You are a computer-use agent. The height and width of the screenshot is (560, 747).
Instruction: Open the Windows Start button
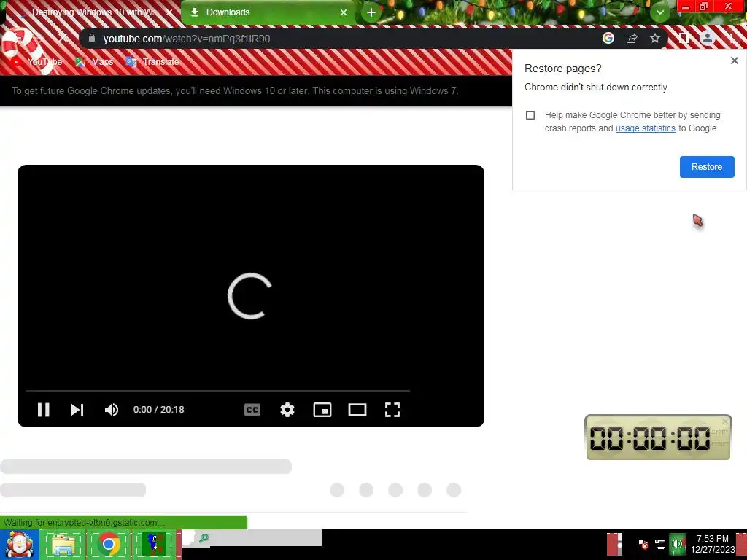[19, 545]
